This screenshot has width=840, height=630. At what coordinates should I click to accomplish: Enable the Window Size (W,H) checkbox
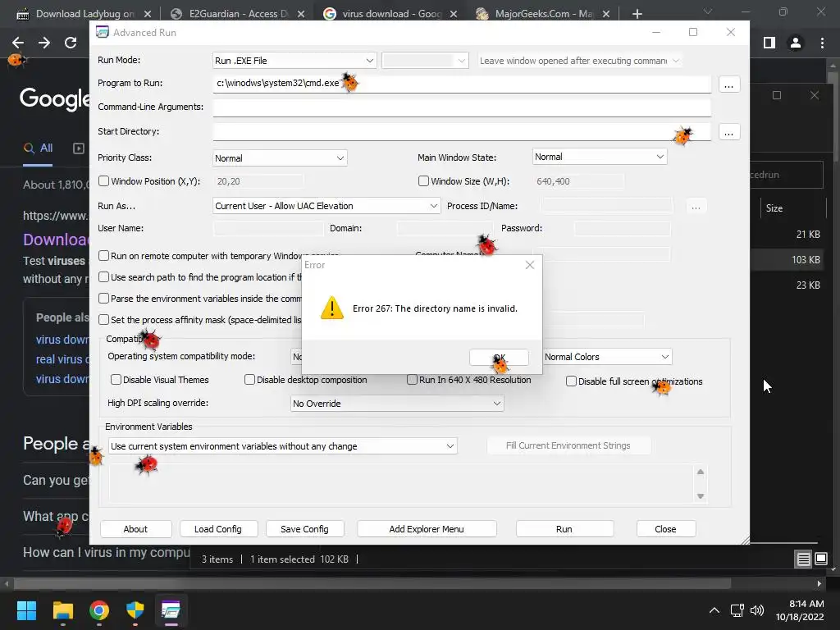point(424,181)
